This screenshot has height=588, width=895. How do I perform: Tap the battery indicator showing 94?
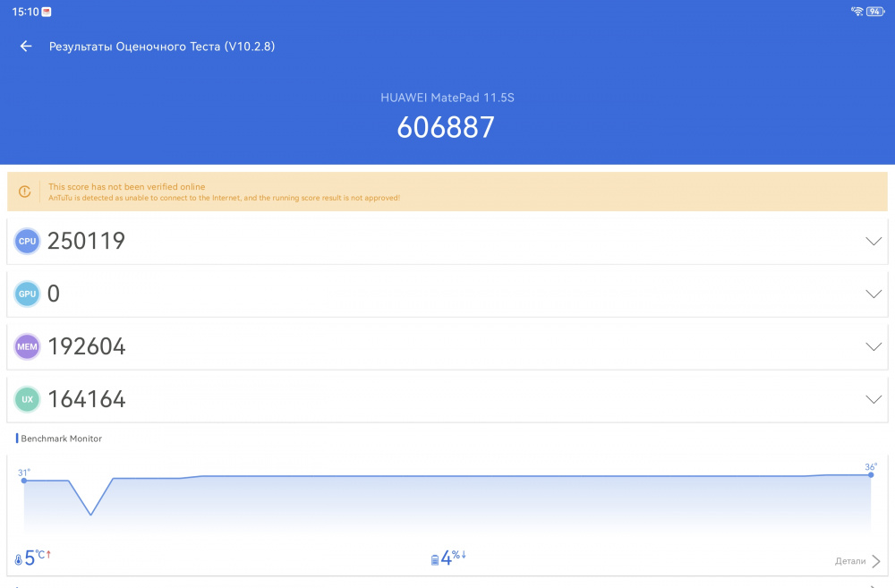click(875, 12)
